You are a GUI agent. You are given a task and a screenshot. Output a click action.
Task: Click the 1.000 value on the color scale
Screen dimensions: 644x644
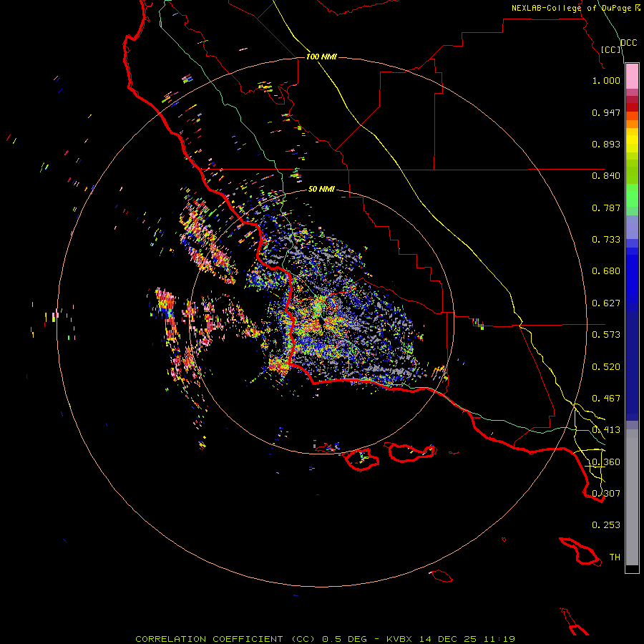[x=606, y=80]
